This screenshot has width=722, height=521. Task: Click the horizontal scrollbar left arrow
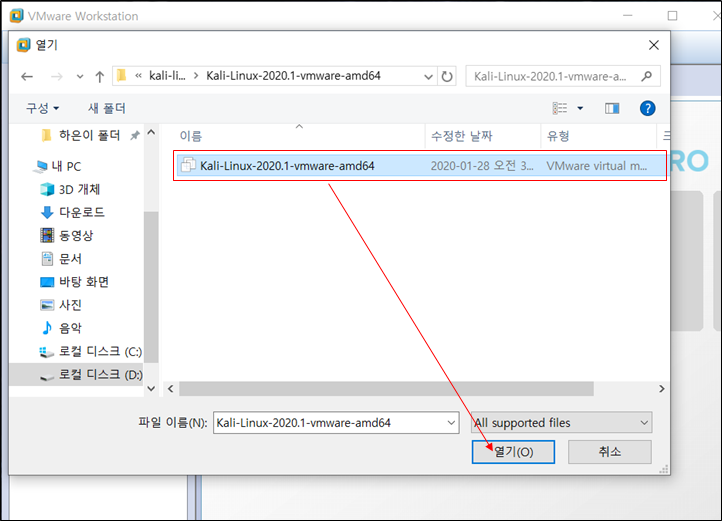tap(171, 389)
